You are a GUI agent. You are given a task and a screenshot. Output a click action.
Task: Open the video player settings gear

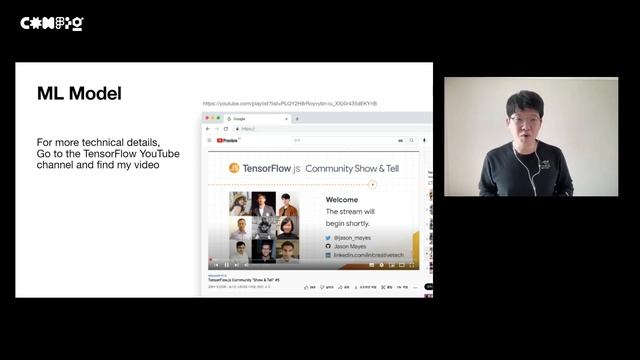point(382,265)
